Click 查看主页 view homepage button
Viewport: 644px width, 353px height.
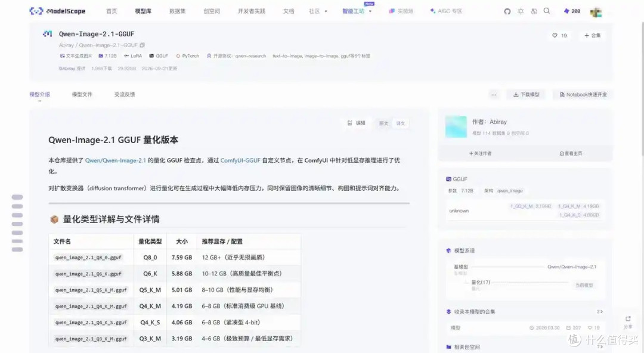coord(571,153)
